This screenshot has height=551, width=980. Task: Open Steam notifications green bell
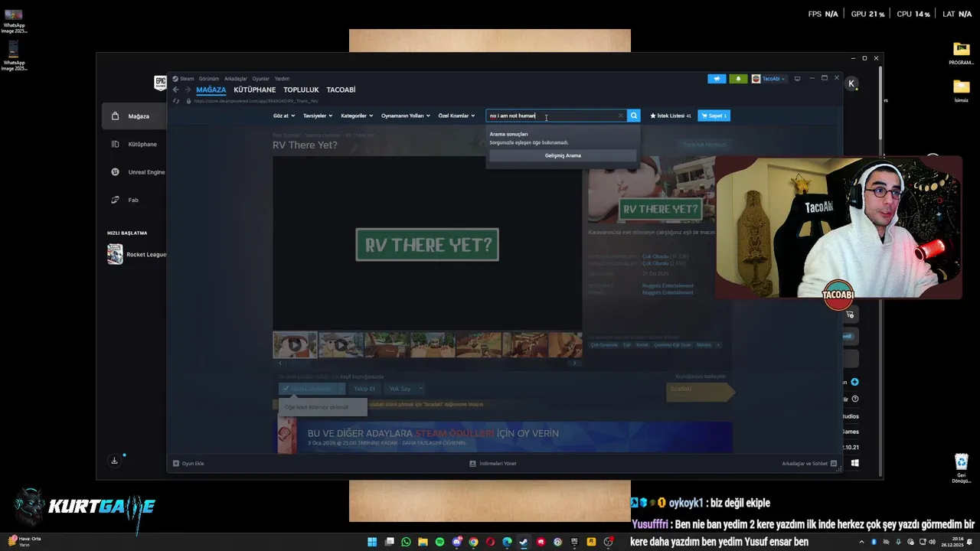click(739, 78)
